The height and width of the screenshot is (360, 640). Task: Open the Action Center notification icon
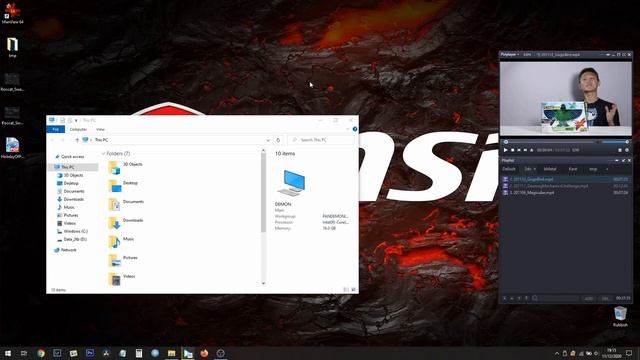(x=629, y=353)
